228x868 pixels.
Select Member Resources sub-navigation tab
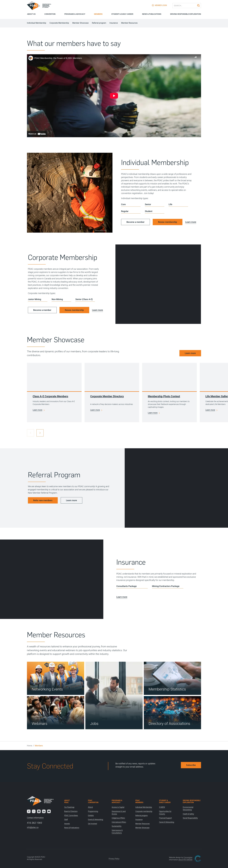pos(129,23)
